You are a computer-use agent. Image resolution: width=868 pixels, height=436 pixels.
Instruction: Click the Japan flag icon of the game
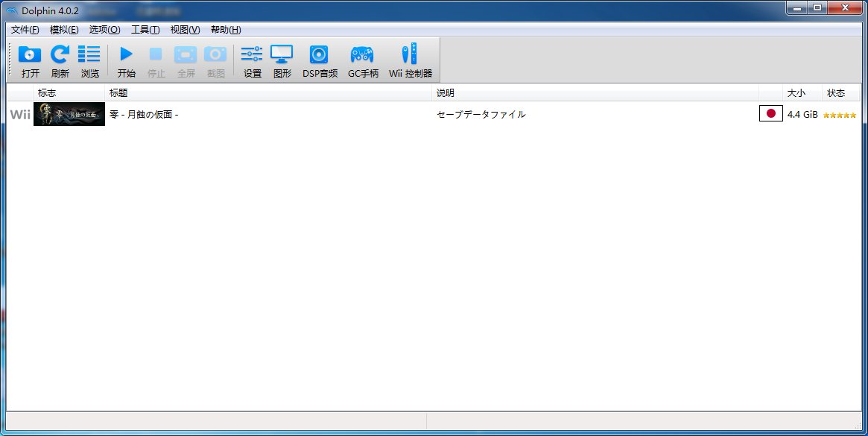pyautogui.click(x=770, y=114)
